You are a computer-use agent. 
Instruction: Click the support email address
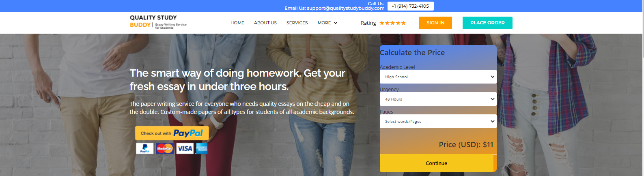346,8
